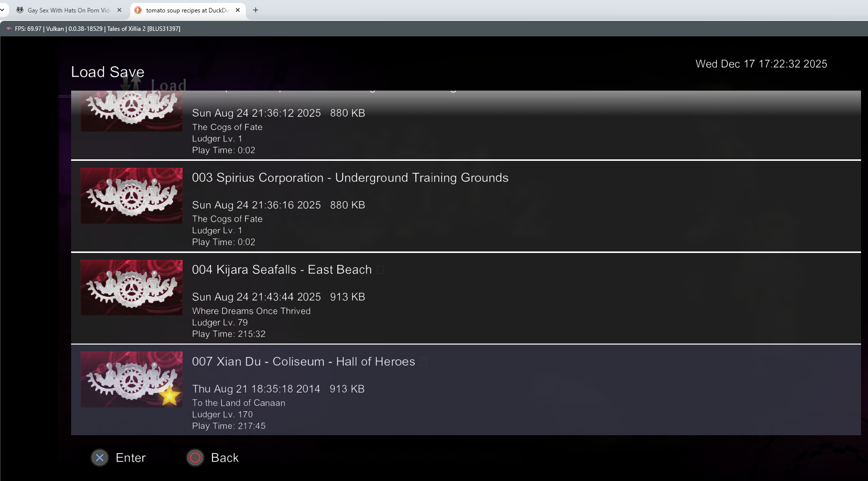Choose '007 Xian Du - Coliseum - Hall of Heroes'
This screenshot has width=868, height=481.
point(303,361)
